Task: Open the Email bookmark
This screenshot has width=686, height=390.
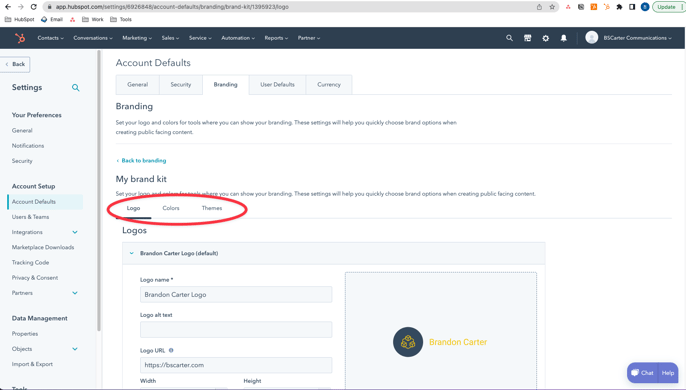Action: coord(52,19)
